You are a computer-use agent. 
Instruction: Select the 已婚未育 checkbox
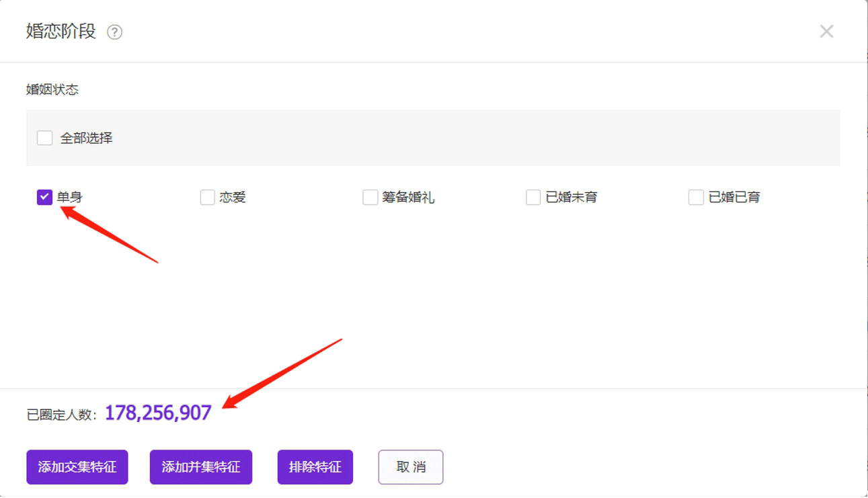[533, 198]
